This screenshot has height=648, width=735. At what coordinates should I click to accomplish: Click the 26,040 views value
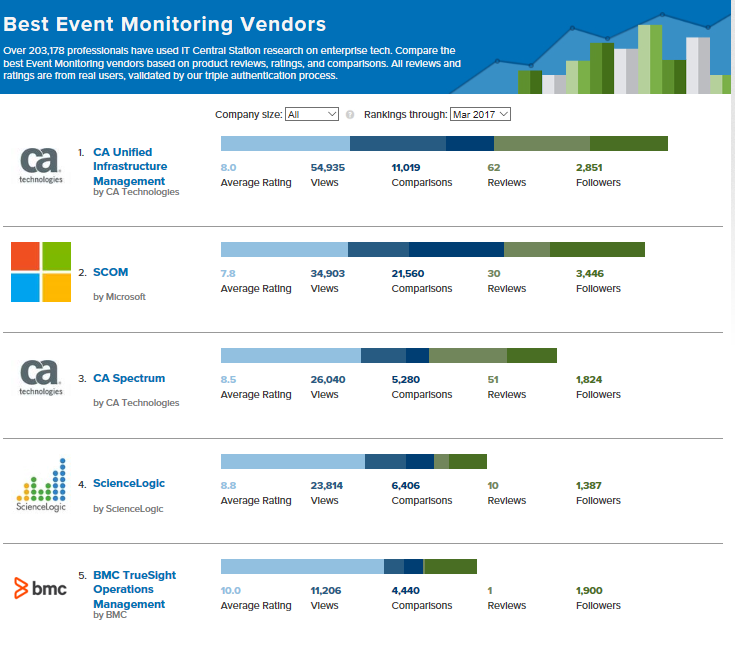[x=328, y=379]
